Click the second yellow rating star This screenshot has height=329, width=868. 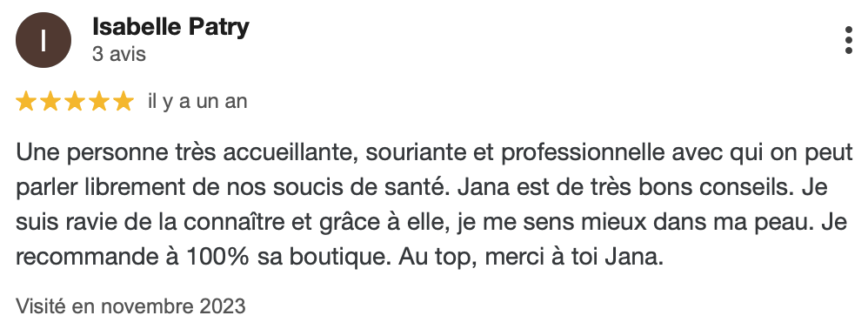tap(50, 102)
